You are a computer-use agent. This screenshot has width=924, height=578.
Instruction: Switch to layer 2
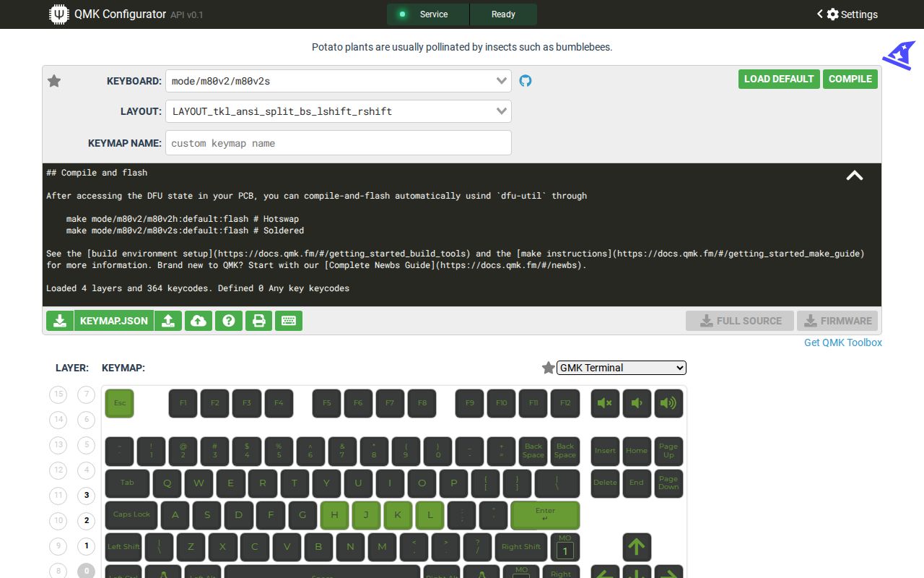click(86, 521)
